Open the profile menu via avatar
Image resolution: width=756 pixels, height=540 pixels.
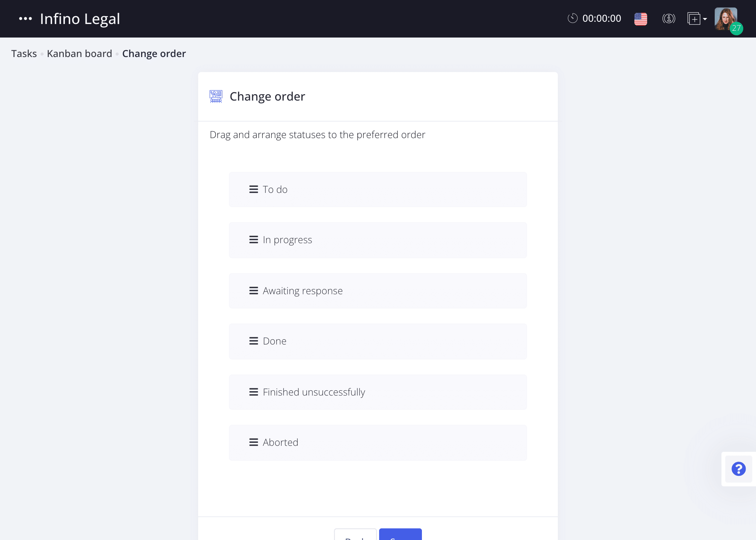(x=726, y=18)
